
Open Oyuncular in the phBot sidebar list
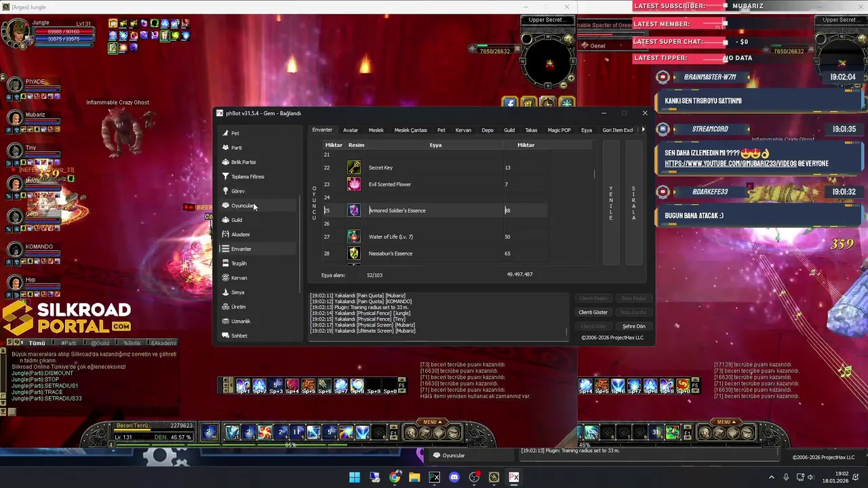coord(258,205)
